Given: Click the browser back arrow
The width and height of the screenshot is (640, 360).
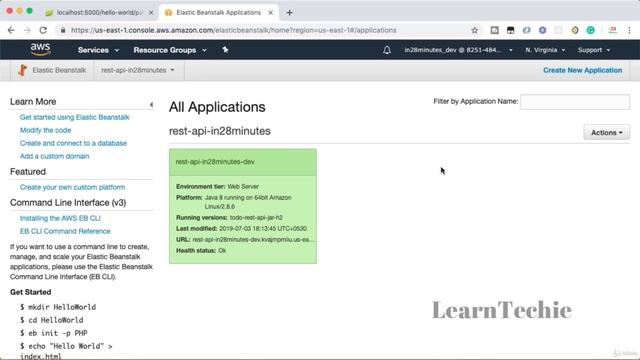Looking at the screenshot, I should [x=11, y=30].
